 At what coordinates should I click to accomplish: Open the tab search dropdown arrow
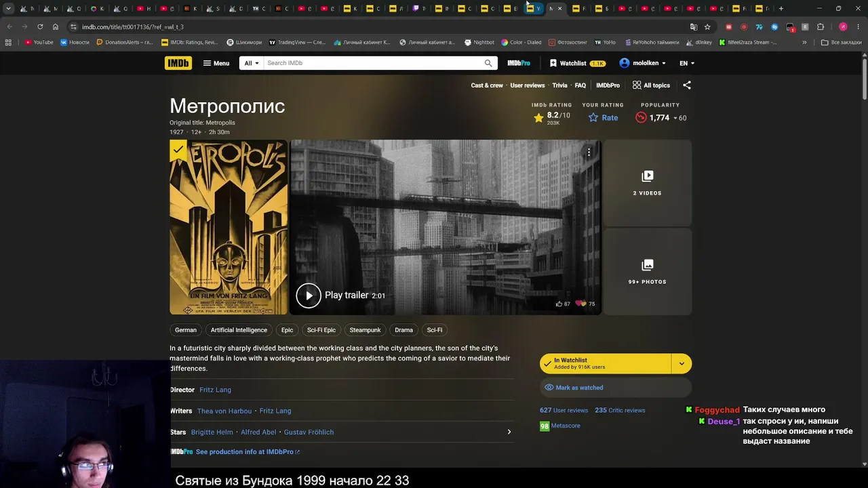tap(8, 9)
